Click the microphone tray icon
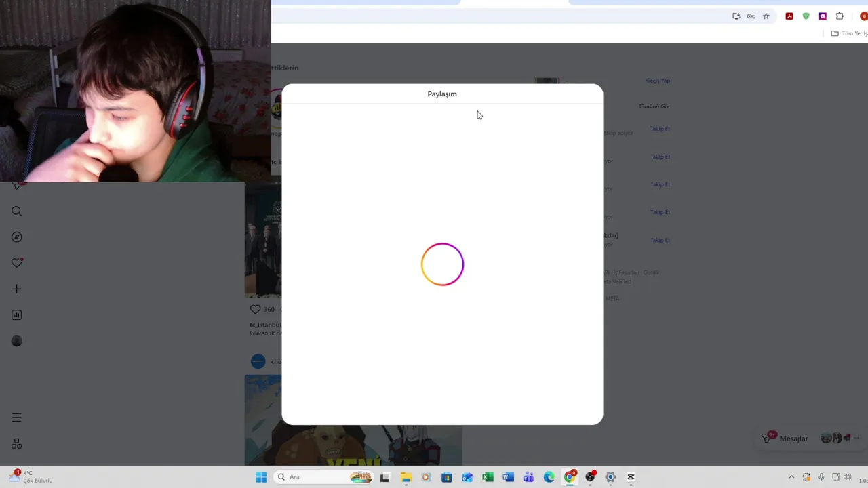The width and height of the screenshot is (868, 488). (821, 477)
